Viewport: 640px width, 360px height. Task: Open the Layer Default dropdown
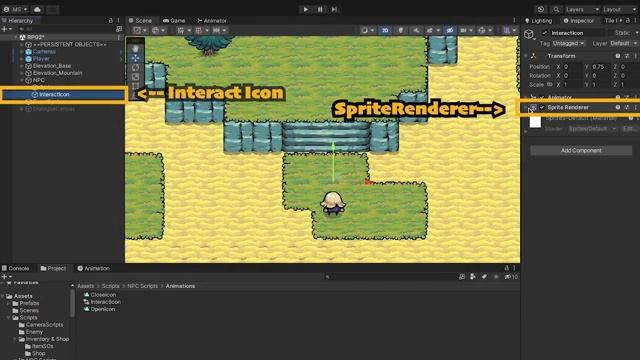coord(623,43)
